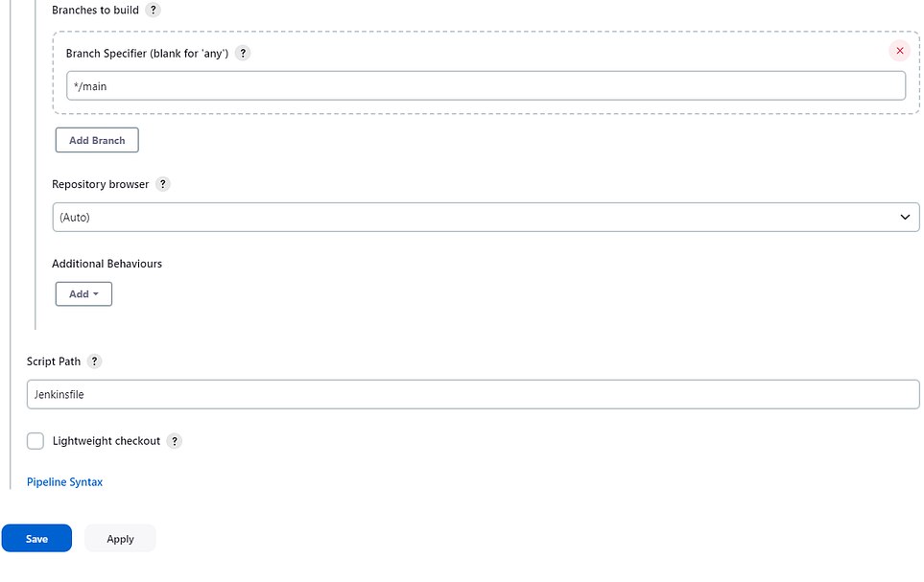Delete the branch specifier with red X
The height and width of the screenshot is (582, 924).
(899, 51)
